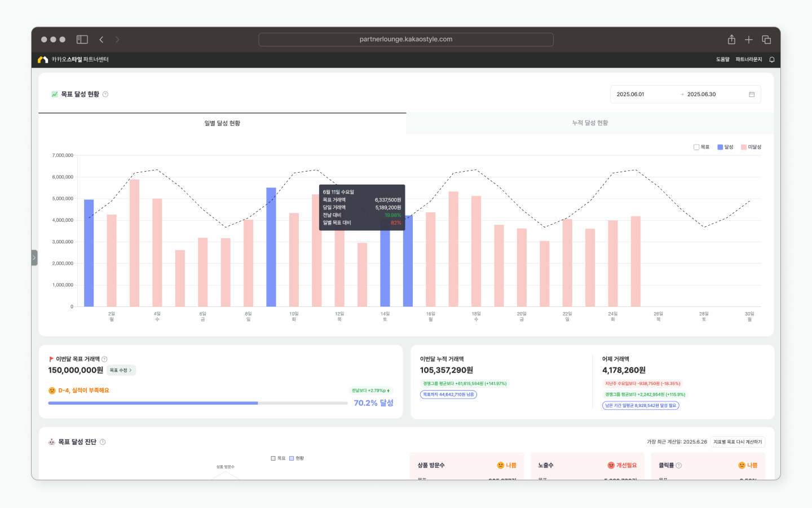Click the angry face icon on 노출수 card

tap(611, 466)
